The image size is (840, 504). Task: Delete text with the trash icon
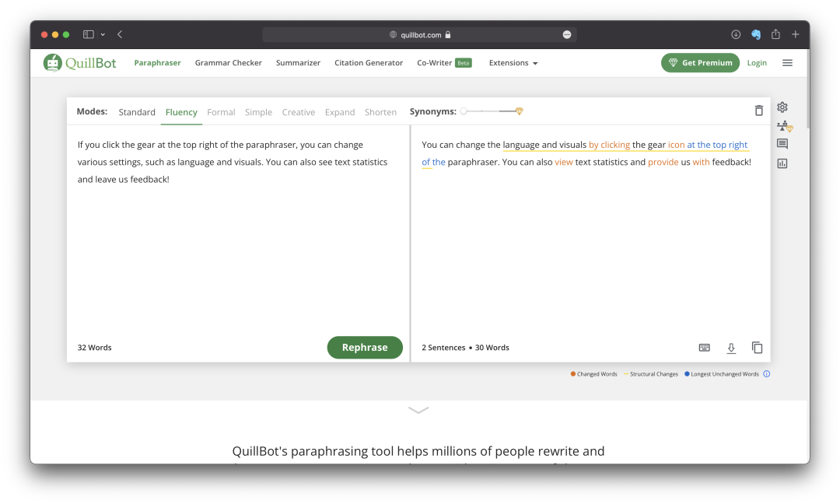coord(758,111)
